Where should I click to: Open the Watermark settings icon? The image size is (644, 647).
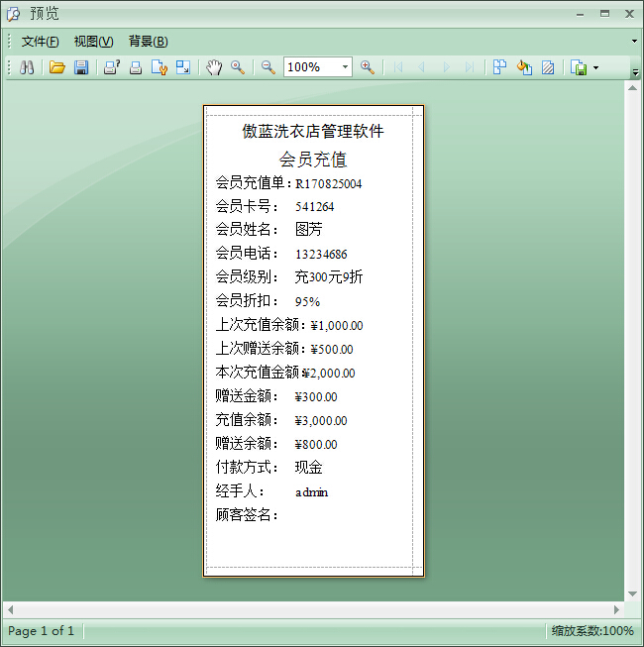tap(547, 67)
